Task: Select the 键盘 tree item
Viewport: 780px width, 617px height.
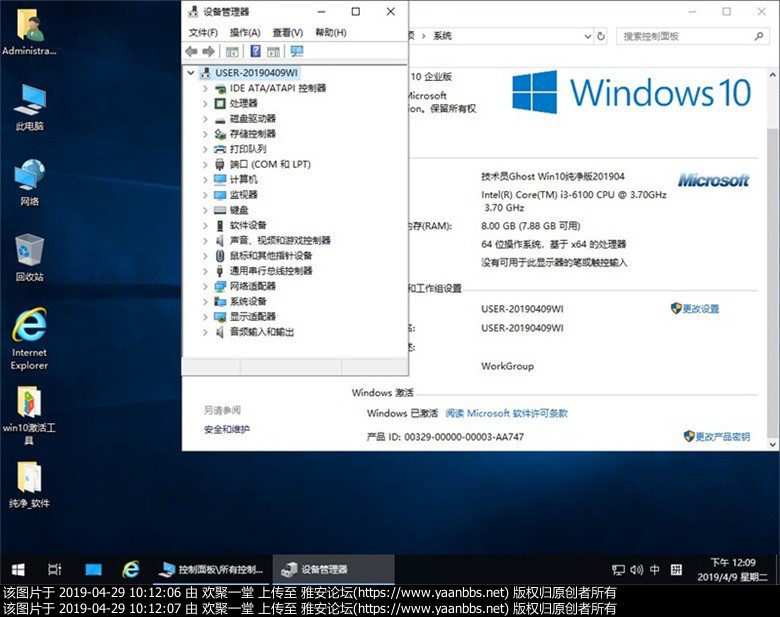Action: [239, 210]
